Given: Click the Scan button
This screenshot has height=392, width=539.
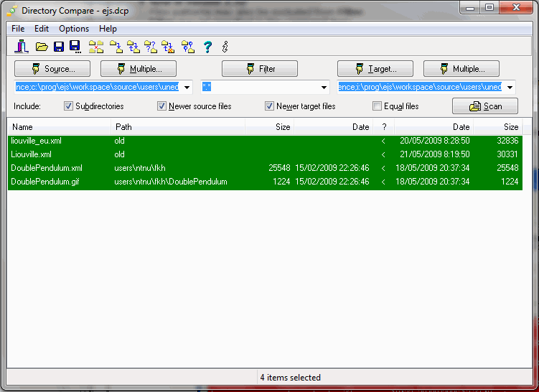Looking at the screenshot, I should tap(485, 106).
